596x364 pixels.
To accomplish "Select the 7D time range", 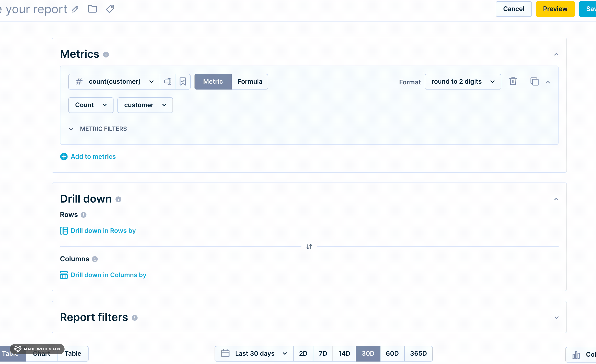I will click(x=323, y=353).
